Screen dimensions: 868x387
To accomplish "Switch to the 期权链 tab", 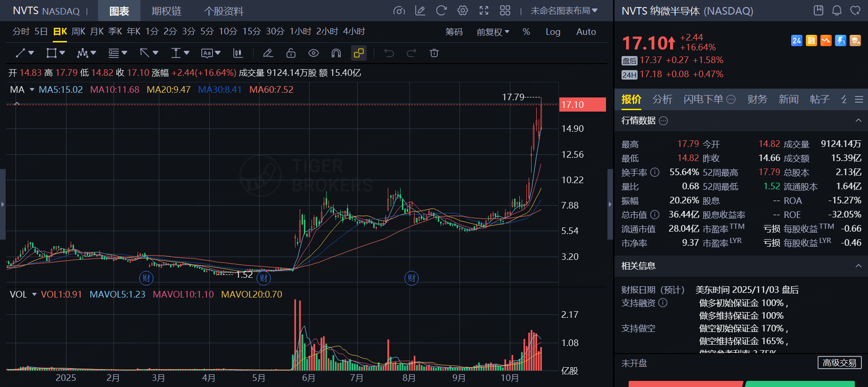I will pyautogui.click(x=166, y=11).
